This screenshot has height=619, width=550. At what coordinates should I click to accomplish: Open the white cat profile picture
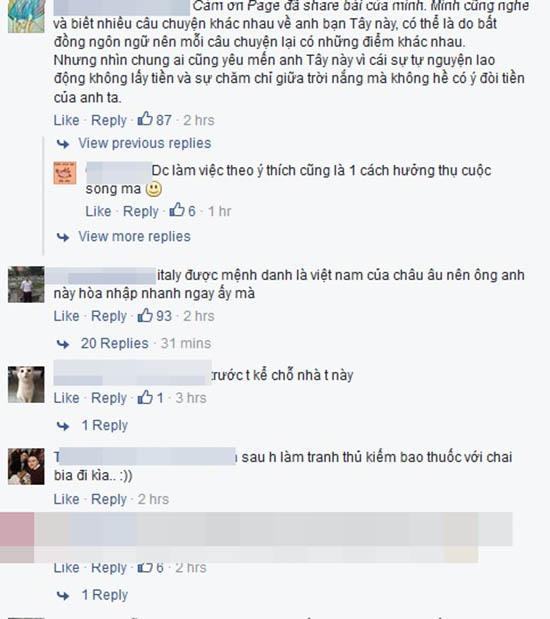pyautogui.click(x=26, y=385)
